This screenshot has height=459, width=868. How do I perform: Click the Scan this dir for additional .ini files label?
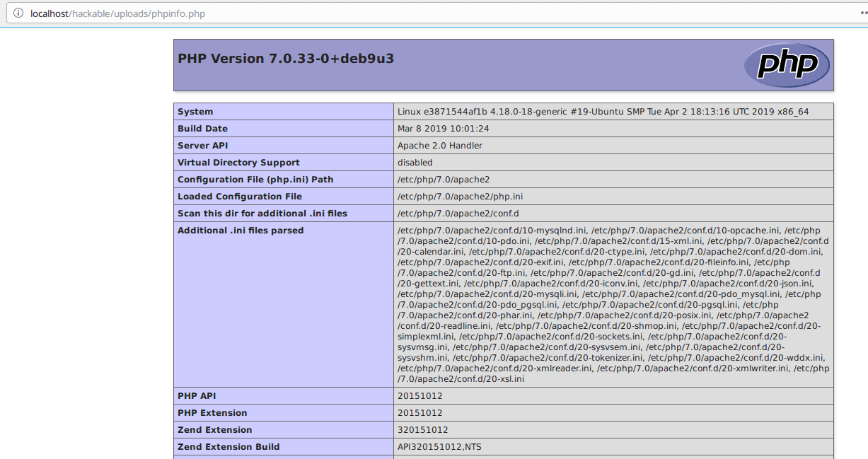[x=262, y=214]
